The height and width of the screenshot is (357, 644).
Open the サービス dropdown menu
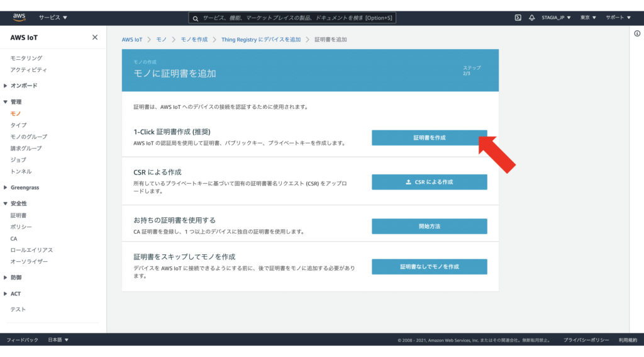point(53,18)
